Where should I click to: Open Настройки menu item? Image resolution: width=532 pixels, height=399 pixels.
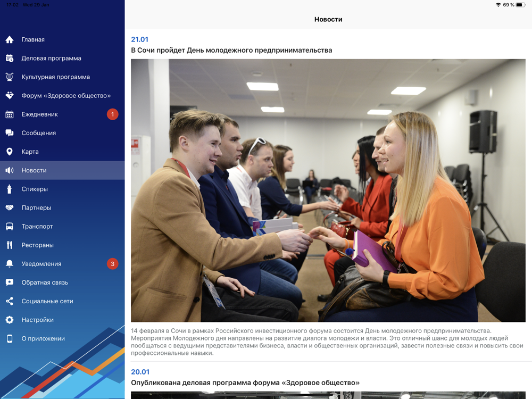[x=62, y=320]
